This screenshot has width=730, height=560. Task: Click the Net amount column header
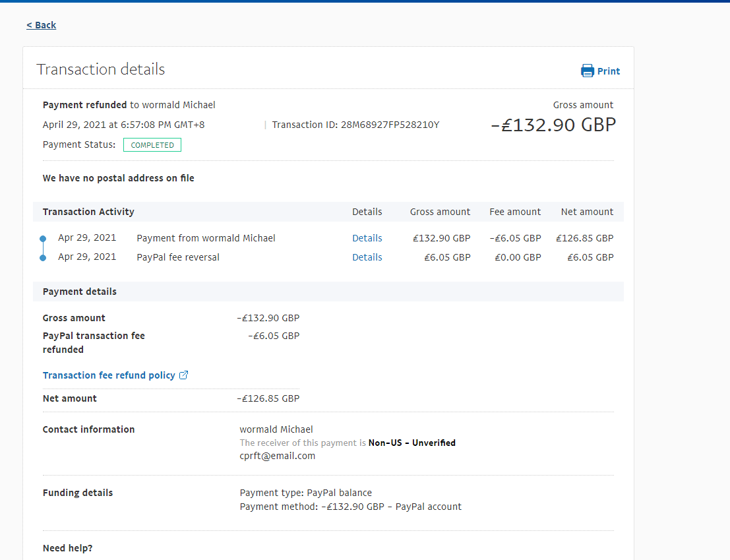tap(587, 212)
